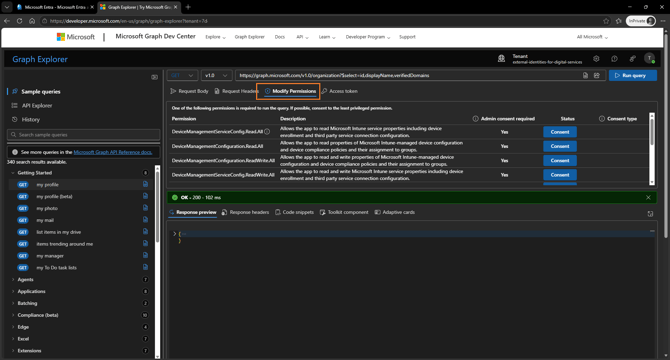Open the document icon for my photo query
The image size is (670, 360).
click(x=145, y=208)
